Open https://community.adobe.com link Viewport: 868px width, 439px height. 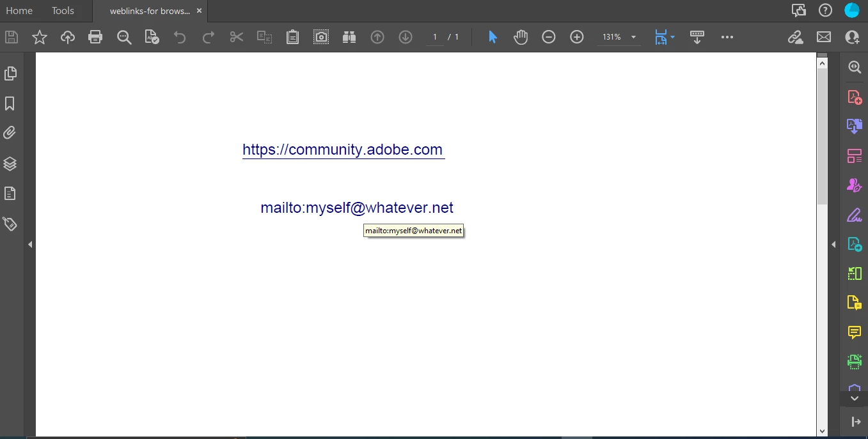point(343,150)
